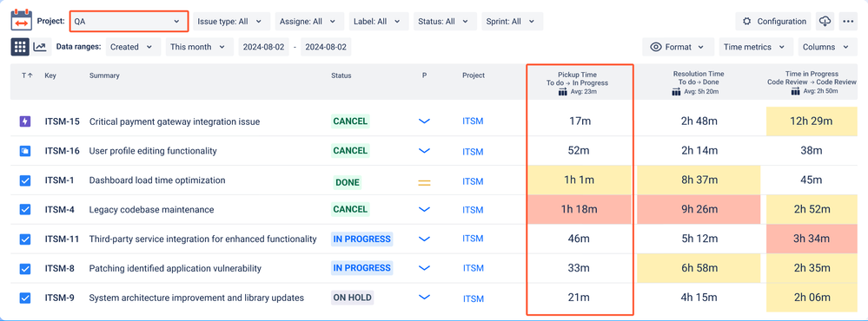
Task: Toggle the ITSM-9 task checkbox icon
Action: click(25, 298)
